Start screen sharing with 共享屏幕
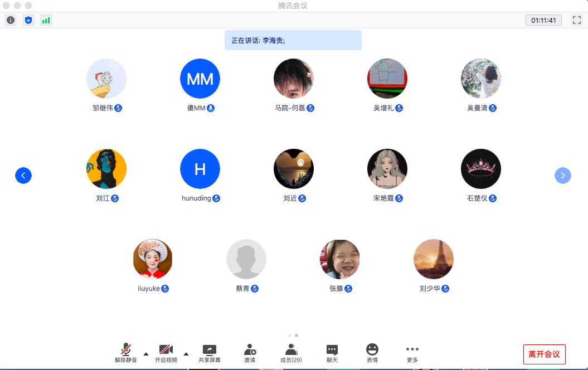Viewport: 588px width, 370px height. coord(210,353)
